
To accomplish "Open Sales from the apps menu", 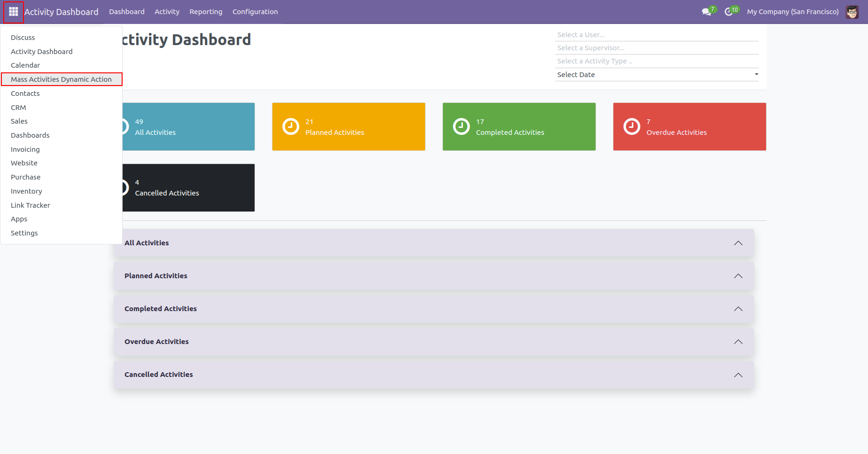I will (x=61, y=121).
